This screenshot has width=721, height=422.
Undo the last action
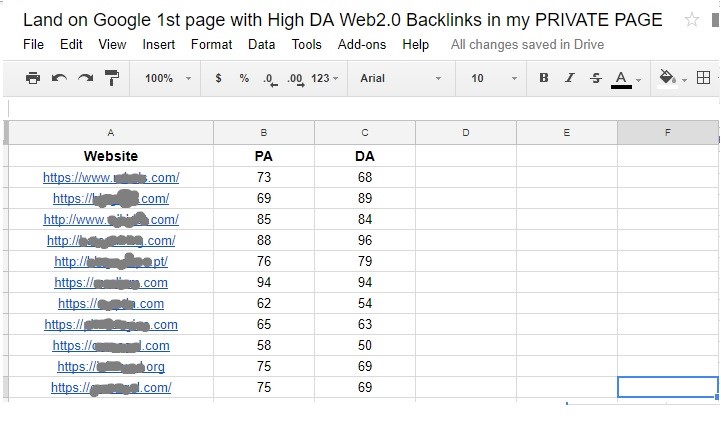(59, 78)
